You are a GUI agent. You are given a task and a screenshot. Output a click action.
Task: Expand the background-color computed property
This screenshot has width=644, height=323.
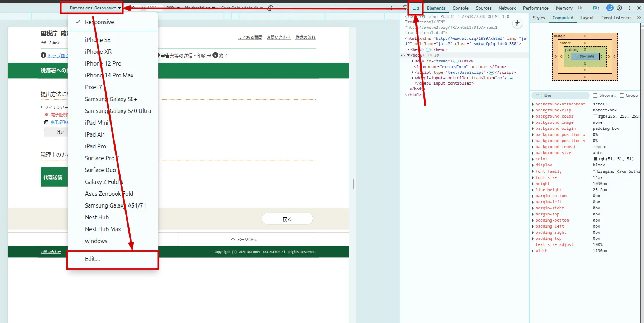point(533,117)
